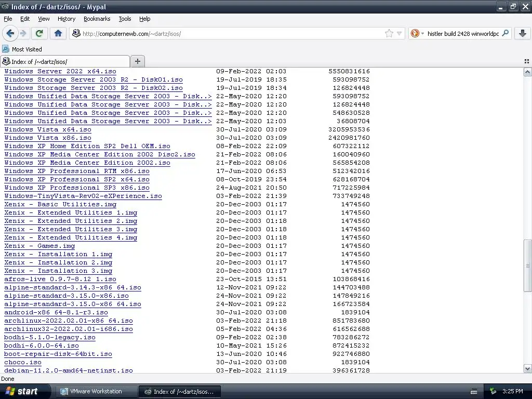The image size is (532, 399).
Task: Open Windows-TinyVista-Rev02-eXPerience.iso link
Action: (x=83, y=196)
